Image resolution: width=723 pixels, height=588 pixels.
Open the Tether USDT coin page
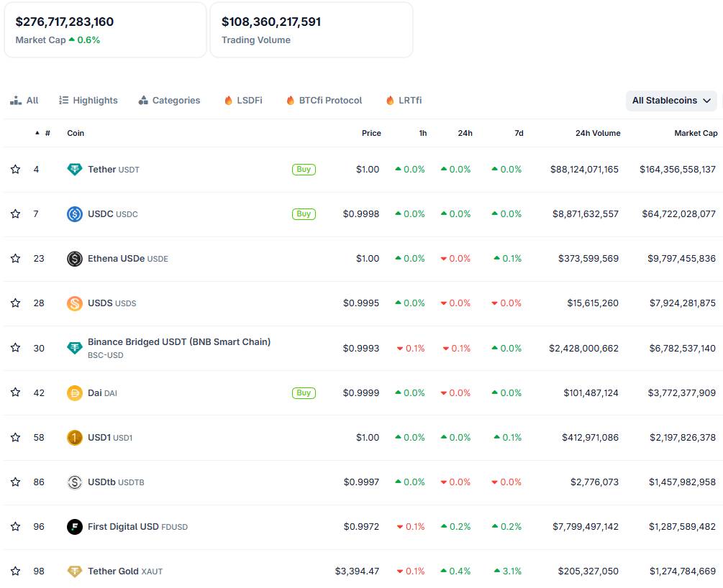(x=114, y=170)
